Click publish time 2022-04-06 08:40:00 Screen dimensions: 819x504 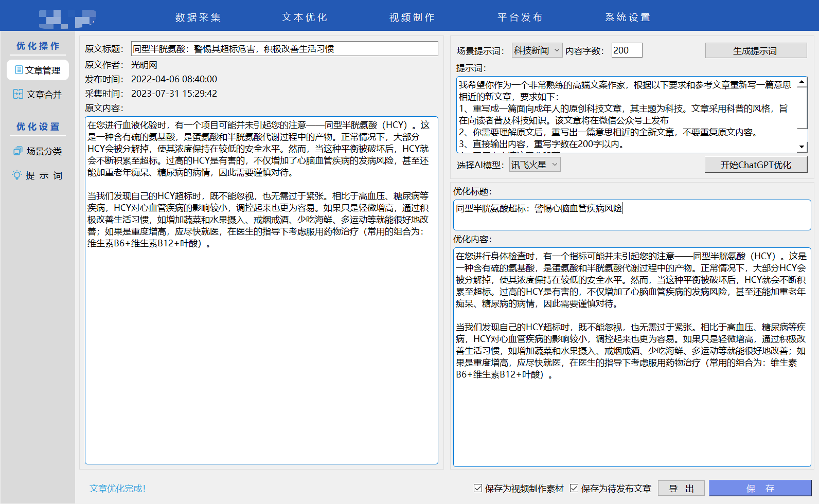point(174,79)
